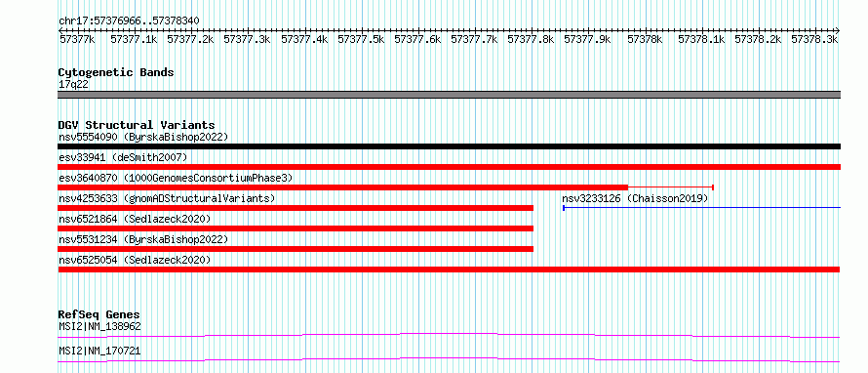The height and width of the screenshot is (373, 868).
Task: Click the 57377.2k ruler tick label
Action: (190, 39)
